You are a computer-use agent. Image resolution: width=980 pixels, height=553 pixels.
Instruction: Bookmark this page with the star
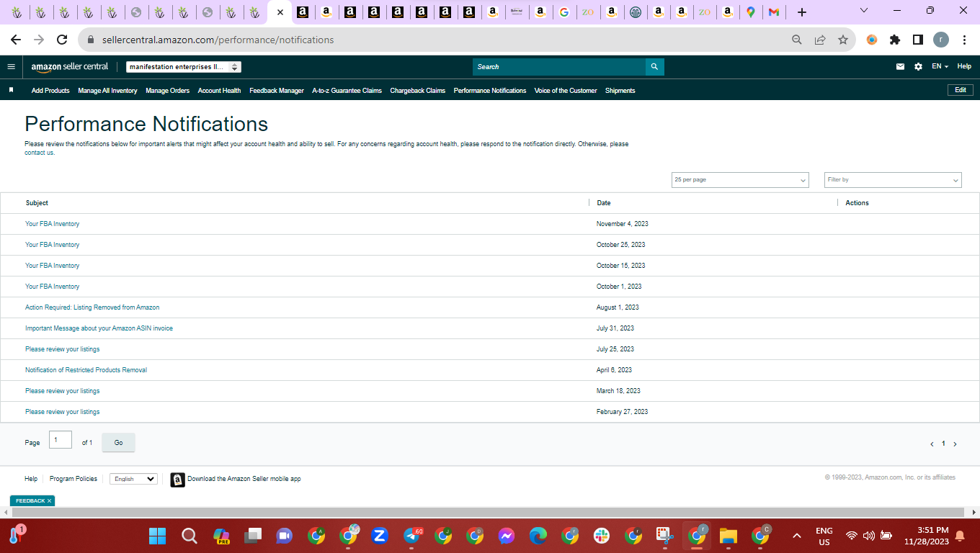tap(843, 40)
